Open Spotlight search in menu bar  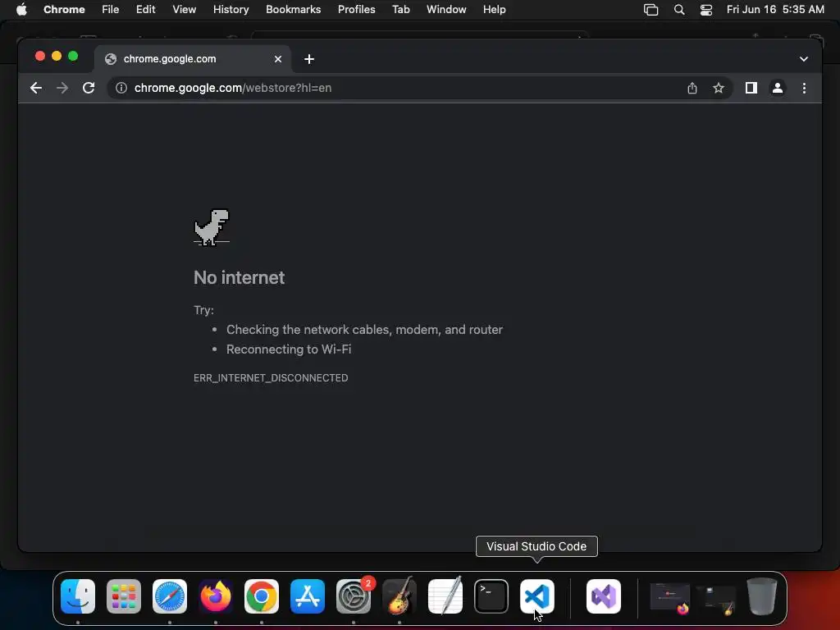(x=678, y=10)
